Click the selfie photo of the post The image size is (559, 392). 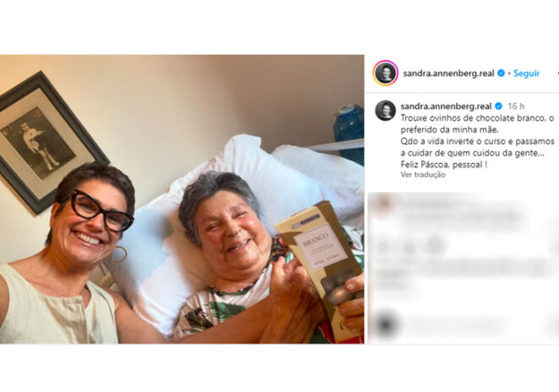coord(182,199)
